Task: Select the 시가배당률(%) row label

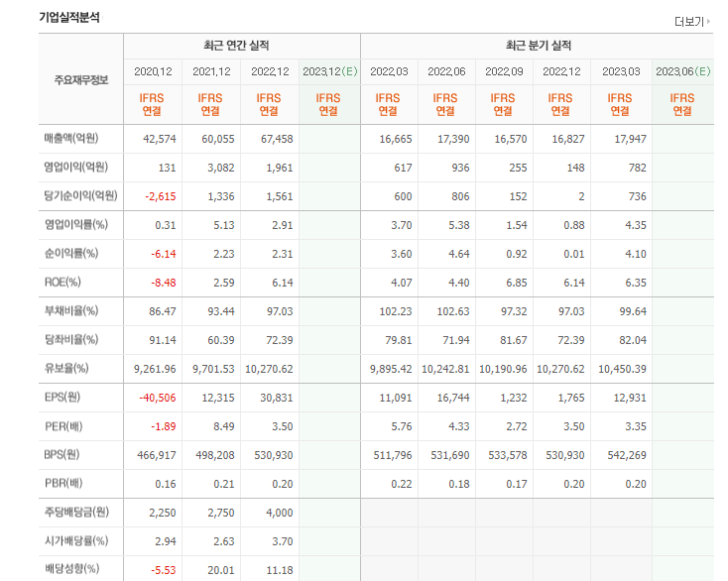Action: coord(76,541)
